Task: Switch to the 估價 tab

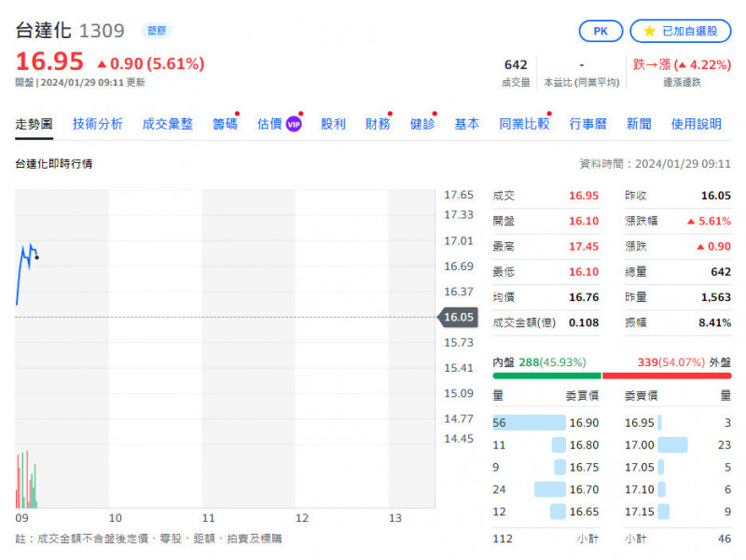Action: 269,124
